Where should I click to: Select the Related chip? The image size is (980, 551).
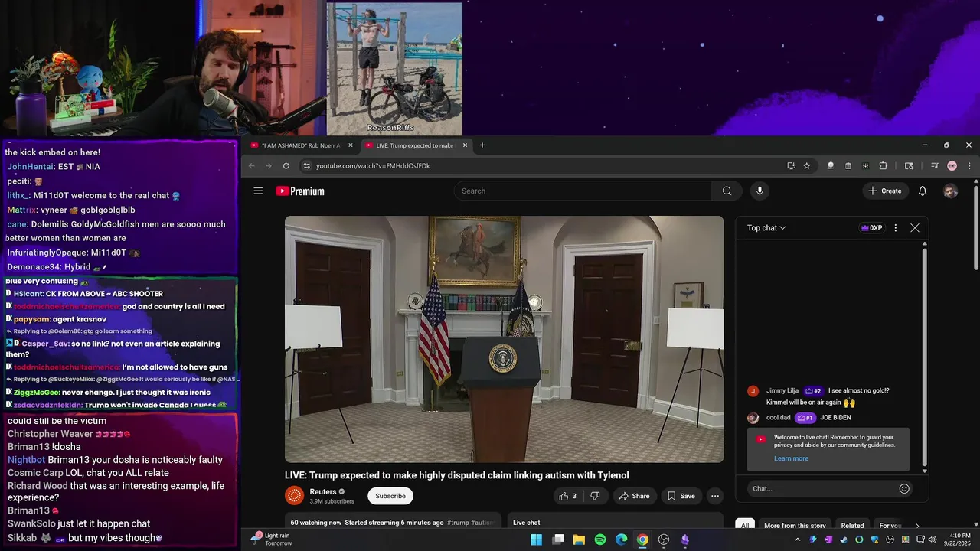point(852,526)
